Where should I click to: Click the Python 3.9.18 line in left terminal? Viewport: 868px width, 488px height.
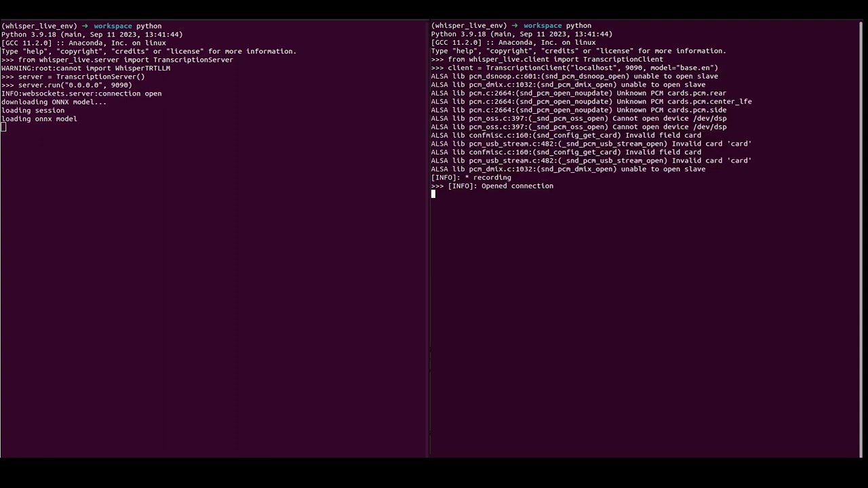click(x=92, y=34)
